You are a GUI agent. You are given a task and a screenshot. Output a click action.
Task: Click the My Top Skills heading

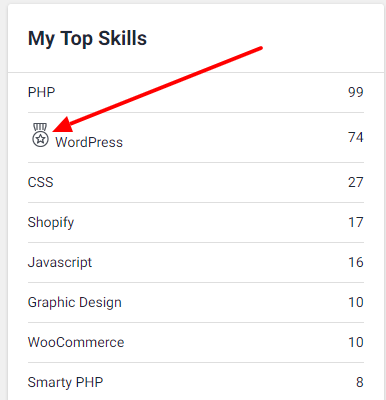[x=87, y=39]
